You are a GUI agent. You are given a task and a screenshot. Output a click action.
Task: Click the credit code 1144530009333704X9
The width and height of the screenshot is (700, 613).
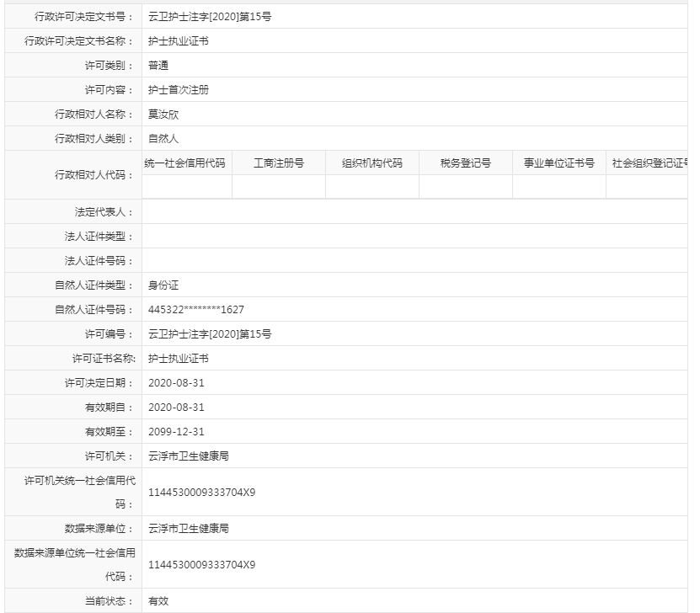pyautogui.click(x=204, y=492)
